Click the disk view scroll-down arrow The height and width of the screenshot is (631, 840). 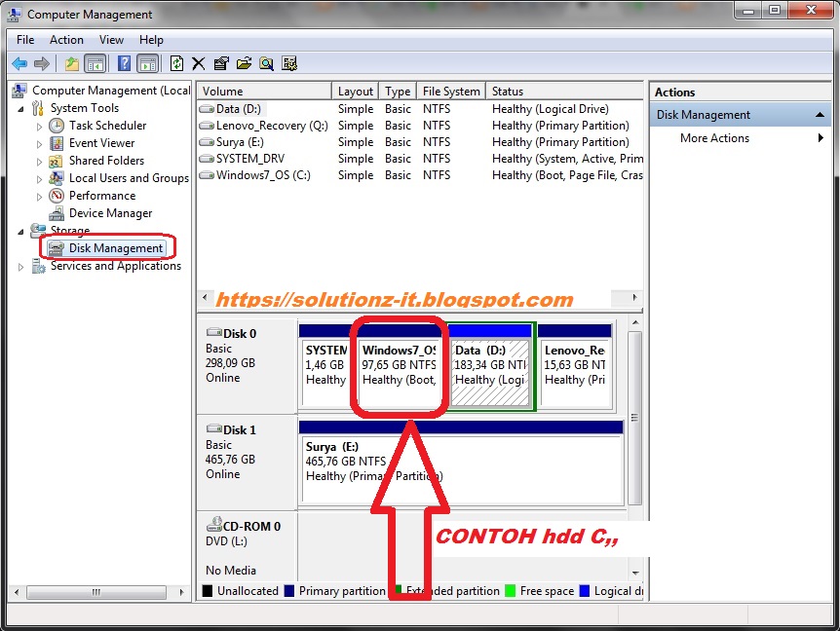(x=635, y=573)
